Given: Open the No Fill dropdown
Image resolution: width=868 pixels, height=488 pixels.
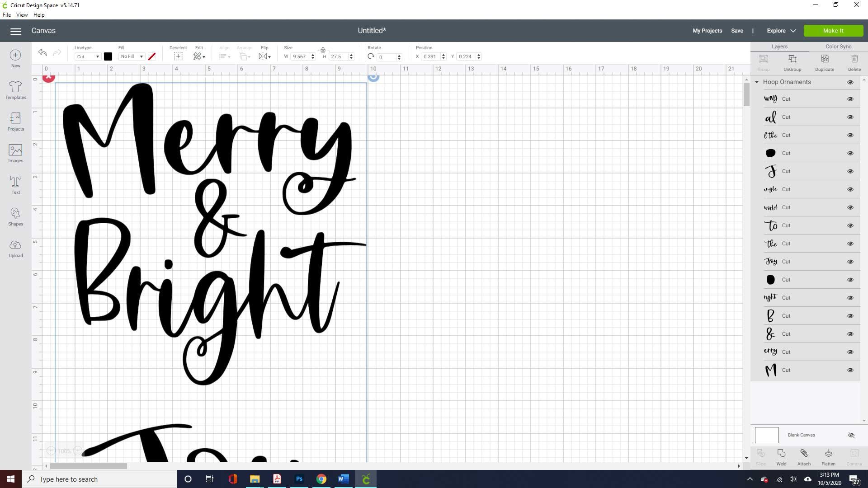Looking at the screenshot, I should (x=132, y=56).
